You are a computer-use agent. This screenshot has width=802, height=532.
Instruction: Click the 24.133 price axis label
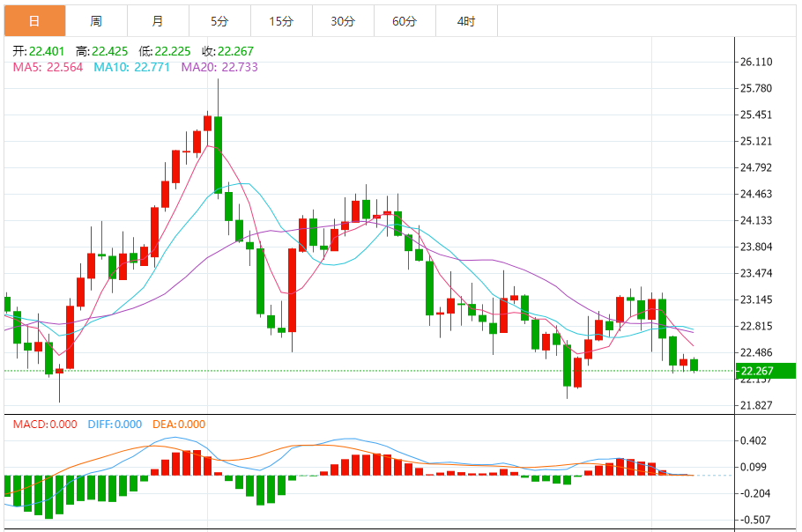[x=756, y=220]
